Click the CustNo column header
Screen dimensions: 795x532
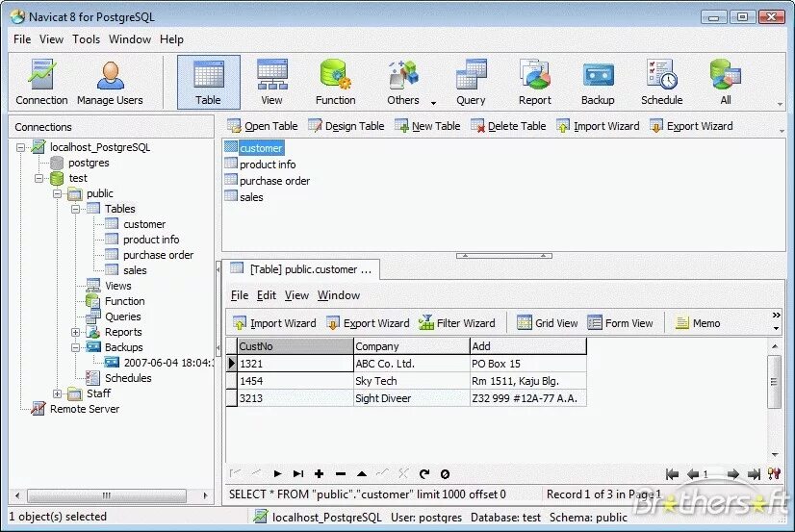click(295, 346)
